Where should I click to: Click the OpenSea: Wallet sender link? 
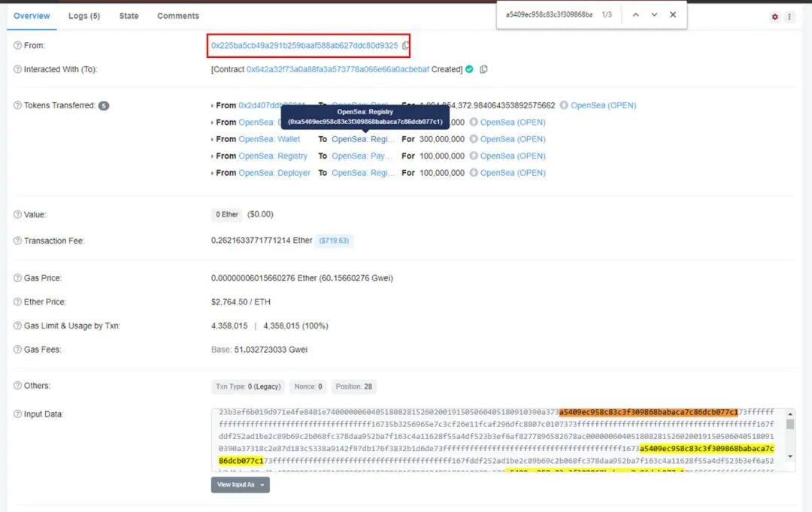pos(269,139)
